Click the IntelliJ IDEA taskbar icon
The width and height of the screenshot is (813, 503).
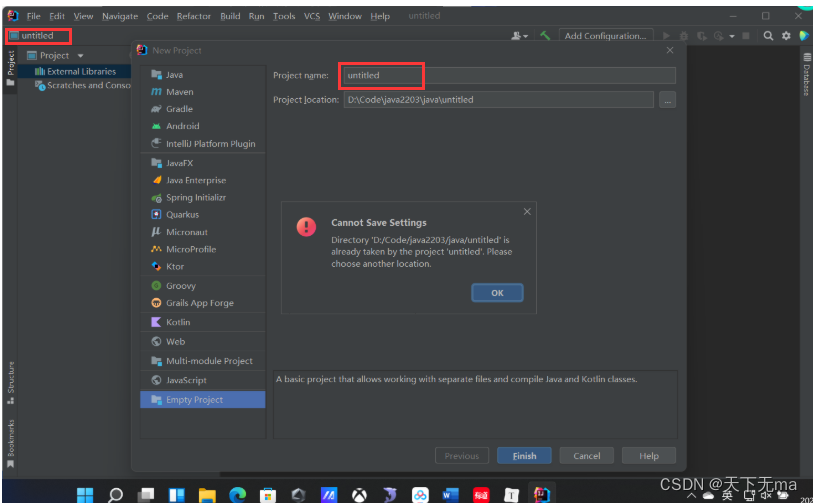point(542,495)
